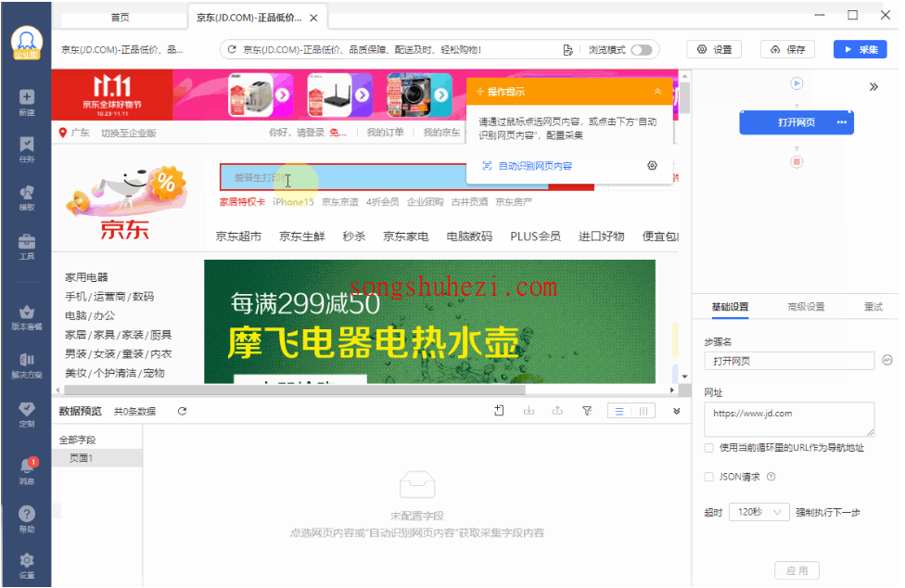Viewport: 905px width, 588px height.
Task: Click the page document icon in address bar
Action: pyautogui.click(x=567, y=50)
